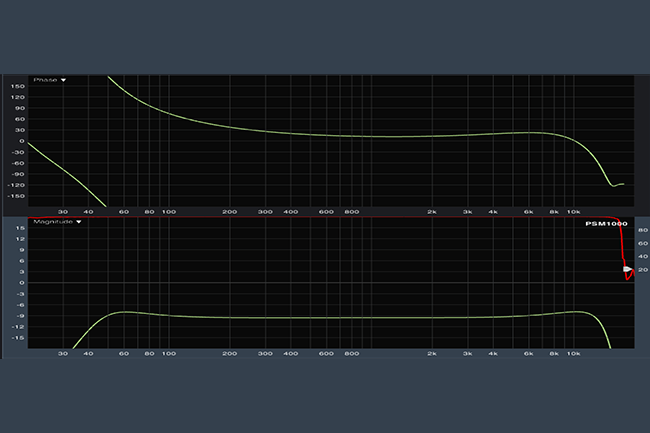Open the Phase plot dropdown arrow
650x433 pixels.
click(64, 80)
